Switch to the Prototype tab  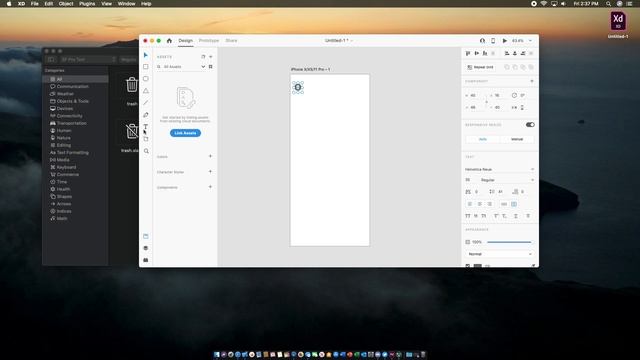(209, 40)
